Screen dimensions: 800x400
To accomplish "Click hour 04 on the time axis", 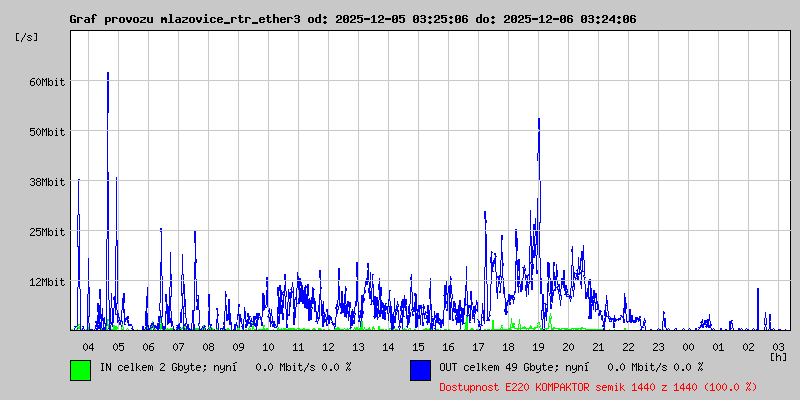I will [88, 346].
